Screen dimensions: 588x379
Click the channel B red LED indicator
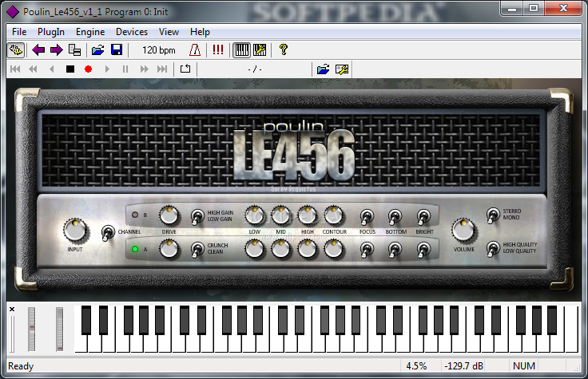pyautogui.click(x=135, y=215)
